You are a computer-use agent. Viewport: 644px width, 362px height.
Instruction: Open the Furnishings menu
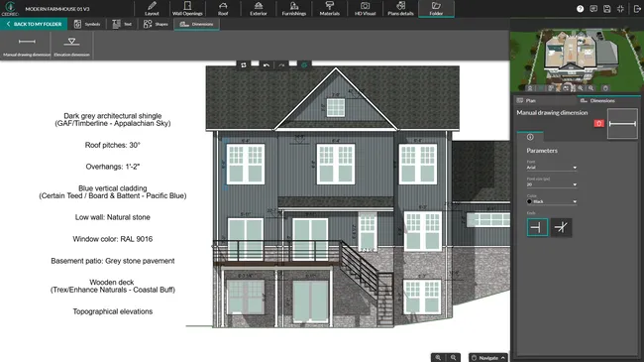(294, 9)
